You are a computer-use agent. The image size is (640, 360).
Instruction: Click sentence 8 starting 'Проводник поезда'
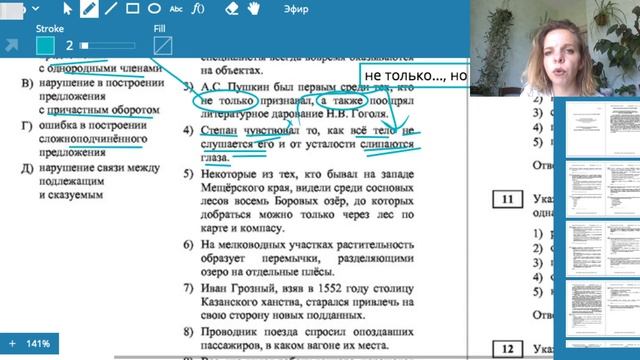(307, 338)
